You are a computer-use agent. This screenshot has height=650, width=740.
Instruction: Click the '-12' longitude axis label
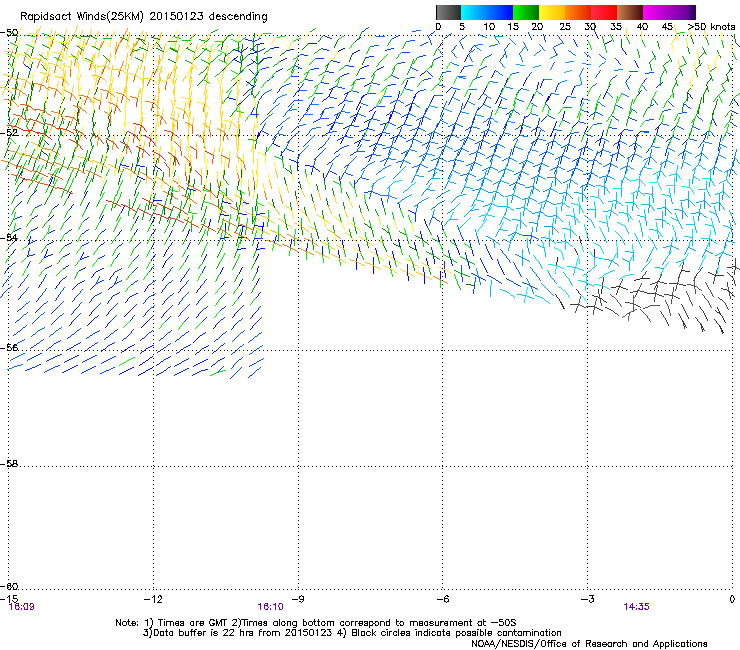tap(153, 599)
